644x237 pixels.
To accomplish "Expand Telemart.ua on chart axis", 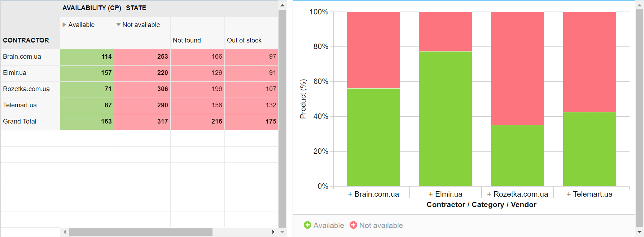I will tap(569, 194).
